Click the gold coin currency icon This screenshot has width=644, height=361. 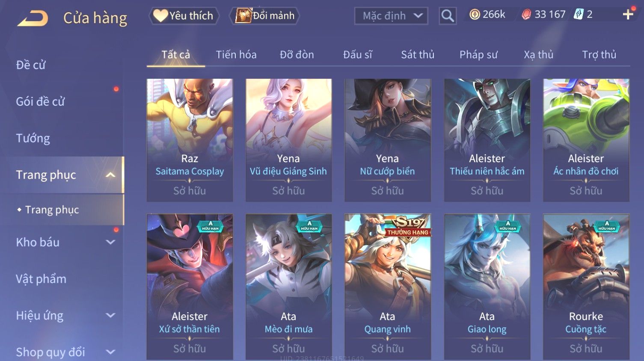[475, 15]
